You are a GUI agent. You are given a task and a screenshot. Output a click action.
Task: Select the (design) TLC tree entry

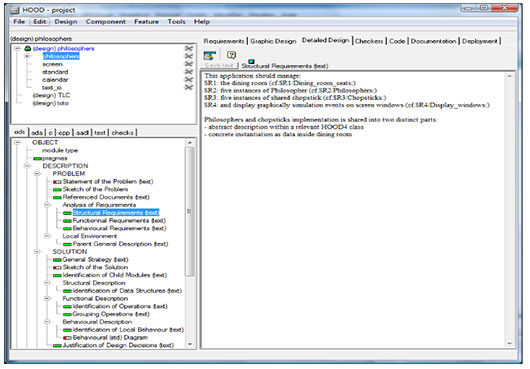tap(51, 95)
